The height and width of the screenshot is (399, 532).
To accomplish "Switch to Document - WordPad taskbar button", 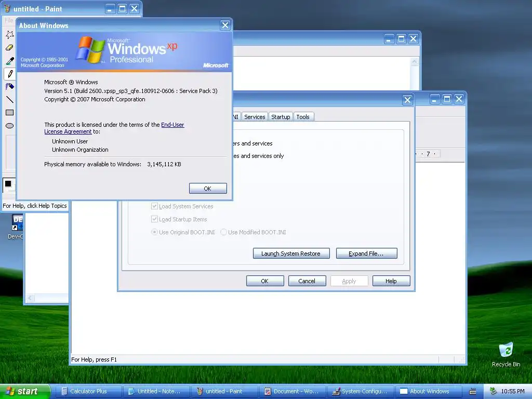I will (x=292, y=391).
